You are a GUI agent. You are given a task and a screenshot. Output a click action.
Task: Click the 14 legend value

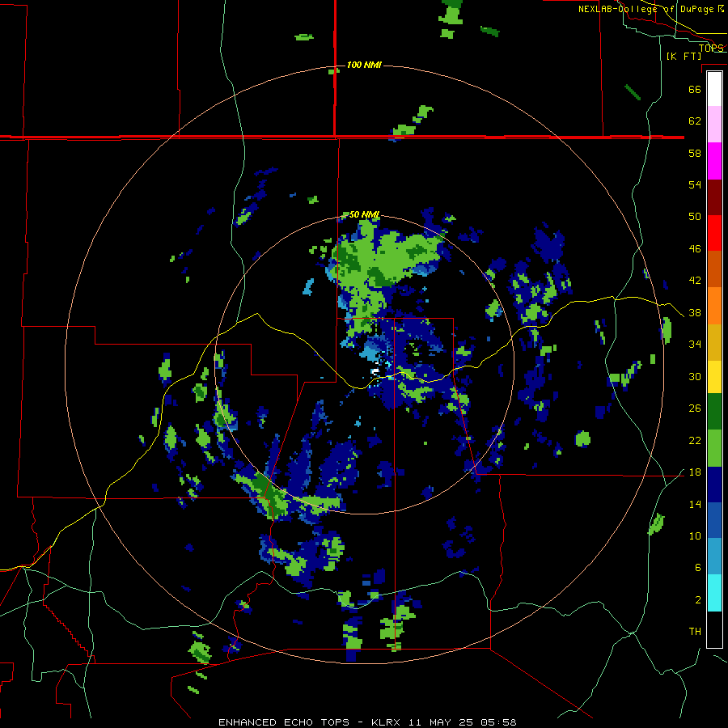point(695,504)
